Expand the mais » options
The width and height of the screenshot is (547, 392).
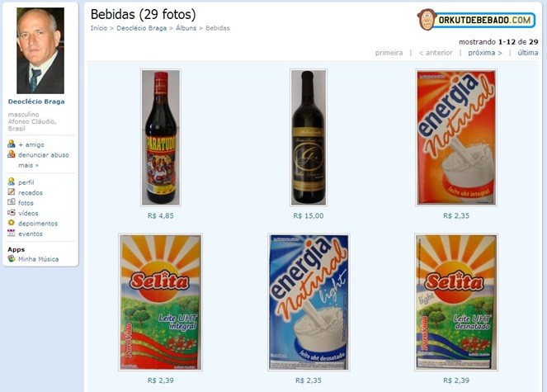[28, 165]
